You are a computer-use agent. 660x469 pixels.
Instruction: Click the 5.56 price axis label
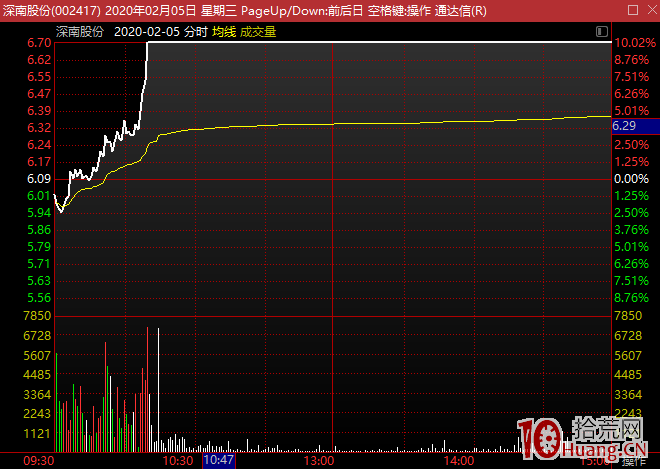[x=39, y=298]
